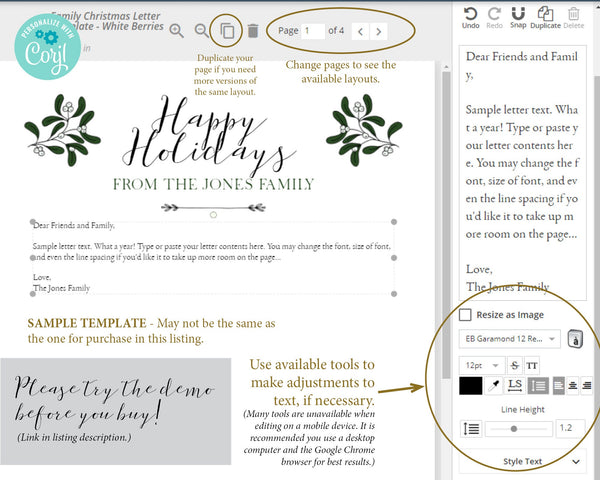Open the EB Garamond font dropdown
600x480 pixels.
pyautogui.click(x=508, y=339)
